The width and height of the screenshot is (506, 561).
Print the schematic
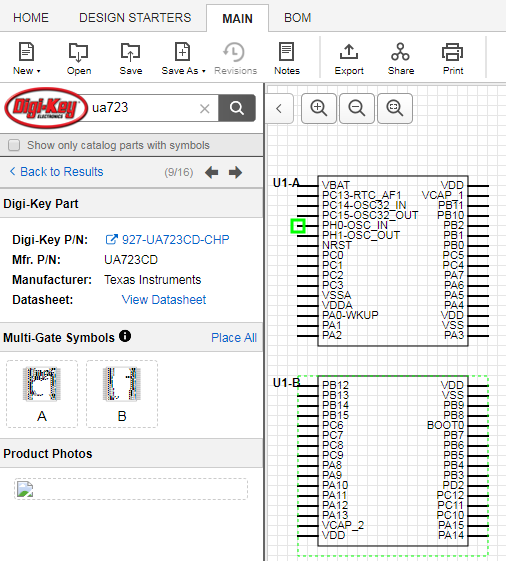click(x=453, y=59)
